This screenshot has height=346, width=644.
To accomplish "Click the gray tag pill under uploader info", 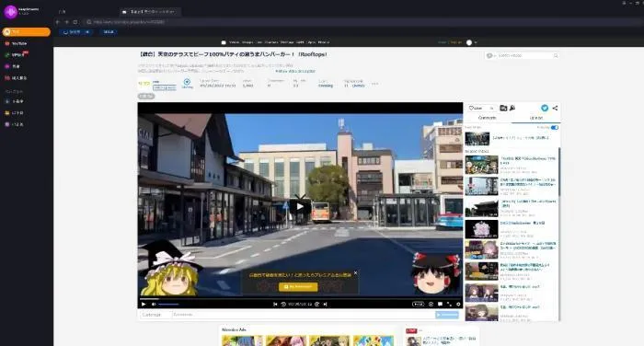I will [146, 96].
